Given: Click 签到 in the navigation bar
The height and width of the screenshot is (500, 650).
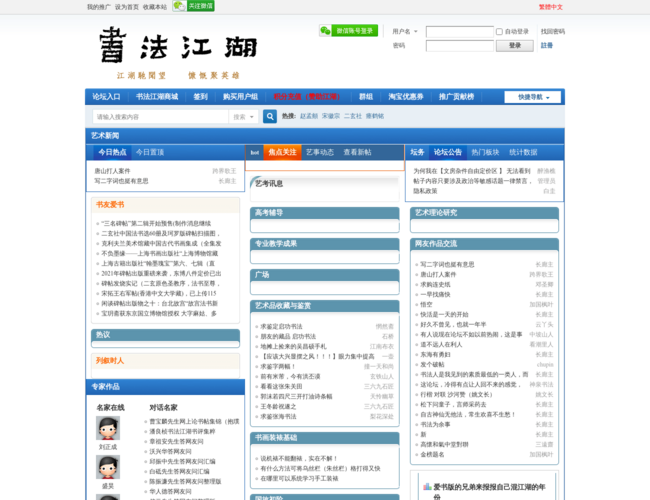Looking at the screenshot, I should point(200,97).
